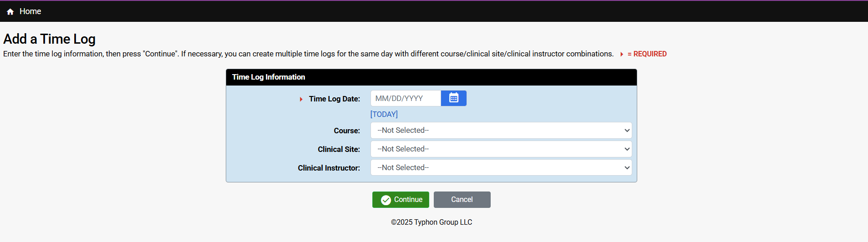Expand the Clinical Site dropdown

coord(501,149)
